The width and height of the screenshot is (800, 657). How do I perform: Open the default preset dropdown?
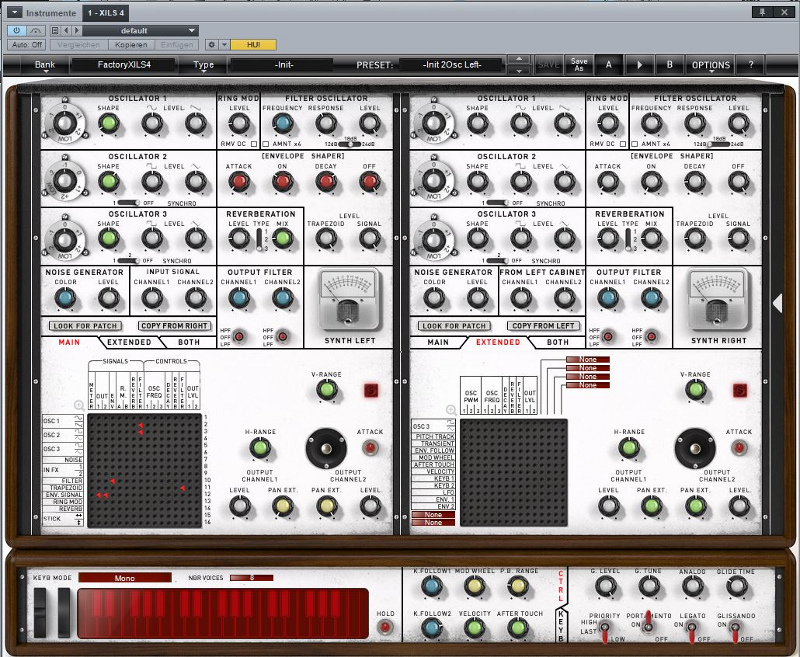[140, 31]
